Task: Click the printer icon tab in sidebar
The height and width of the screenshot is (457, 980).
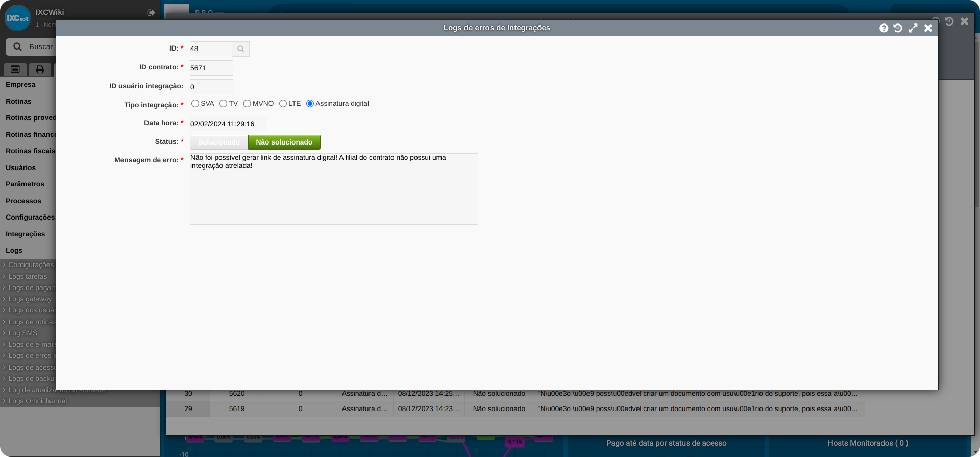Action: 40,69
